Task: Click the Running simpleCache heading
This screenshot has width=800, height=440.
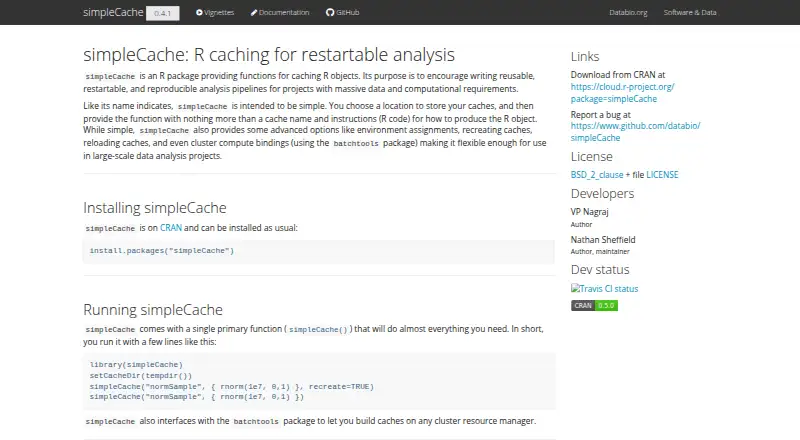Action: [153, 310]
